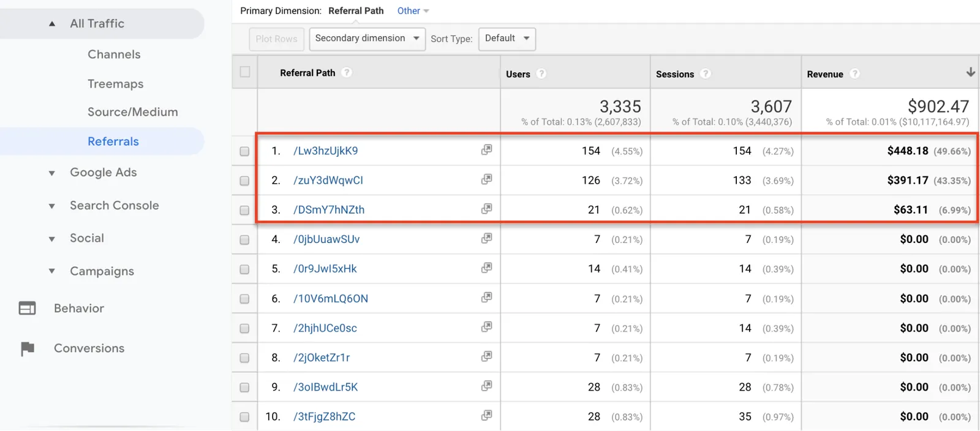Check the box for row /zuY3dWqwCI
The image size is (980, 431).
244,181
